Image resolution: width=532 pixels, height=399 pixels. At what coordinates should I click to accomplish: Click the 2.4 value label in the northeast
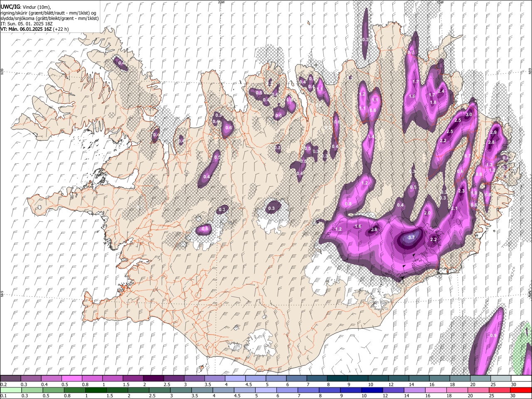coord(441,91)
